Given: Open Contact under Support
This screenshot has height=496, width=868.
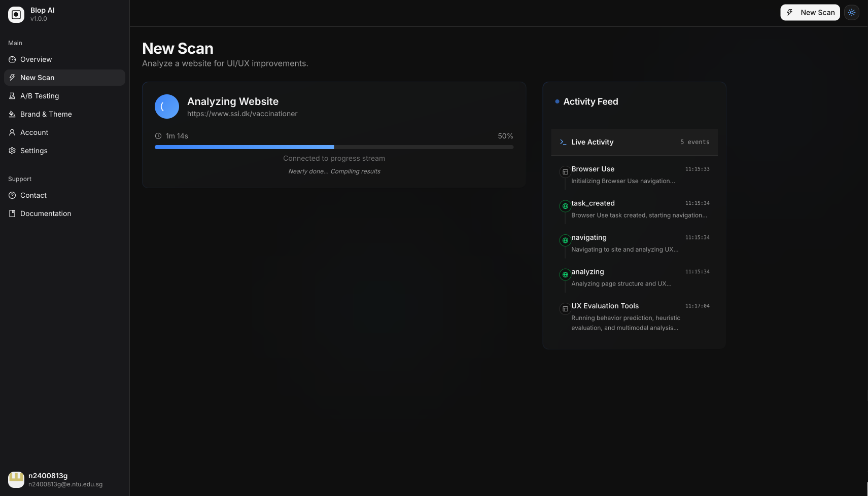Looking at the screenshot, I should coord(33,195).
